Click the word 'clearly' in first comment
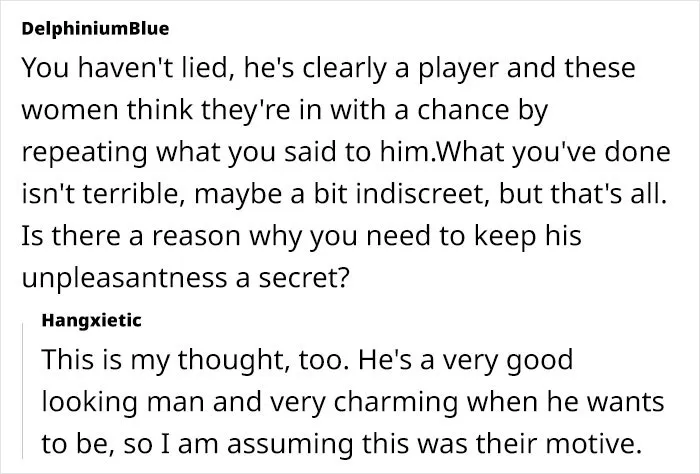This screenshot has width=700, height=474. (344, 69)
